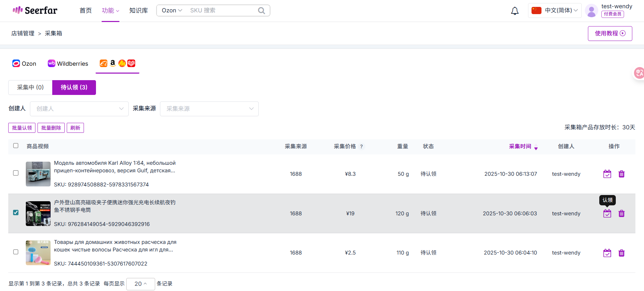Delete the Karl Alloy car model product
644x291 pixels.
tap(621, 174)
